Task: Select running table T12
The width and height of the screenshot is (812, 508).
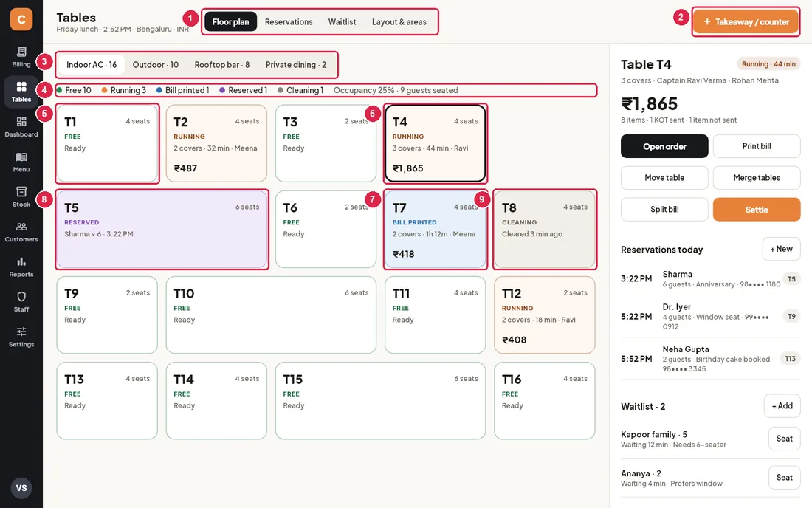Action: (545, 315)
